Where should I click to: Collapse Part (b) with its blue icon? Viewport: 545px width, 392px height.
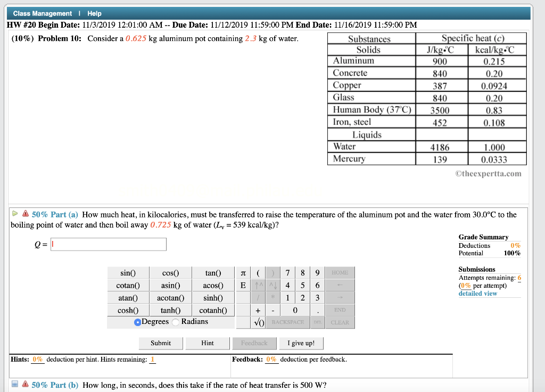pos(14,385)
